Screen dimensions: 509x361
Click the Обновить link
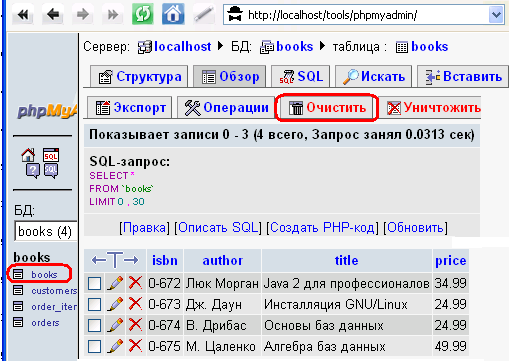pyautogui.click(x=415, y=228)
